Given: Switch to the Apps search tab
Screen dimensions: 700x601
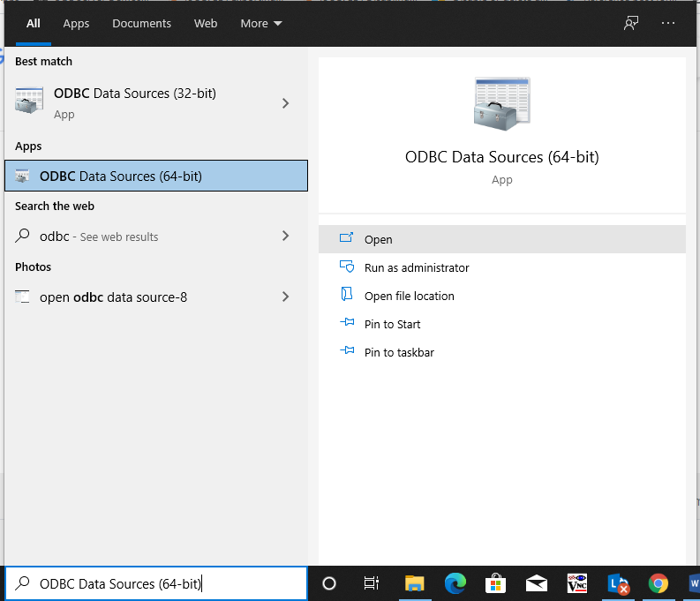Looking at the screenshot, I should click(76, 24).
